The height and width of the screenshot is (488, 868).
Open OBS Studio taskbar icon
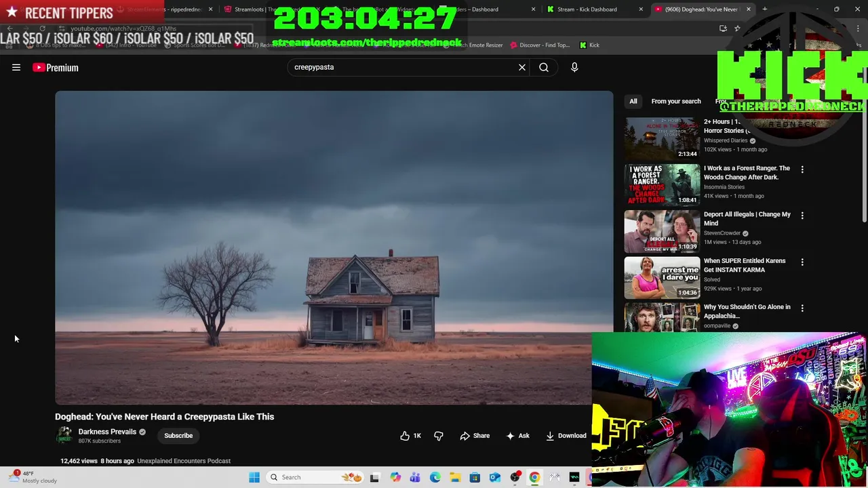click(x=515, y=477)
